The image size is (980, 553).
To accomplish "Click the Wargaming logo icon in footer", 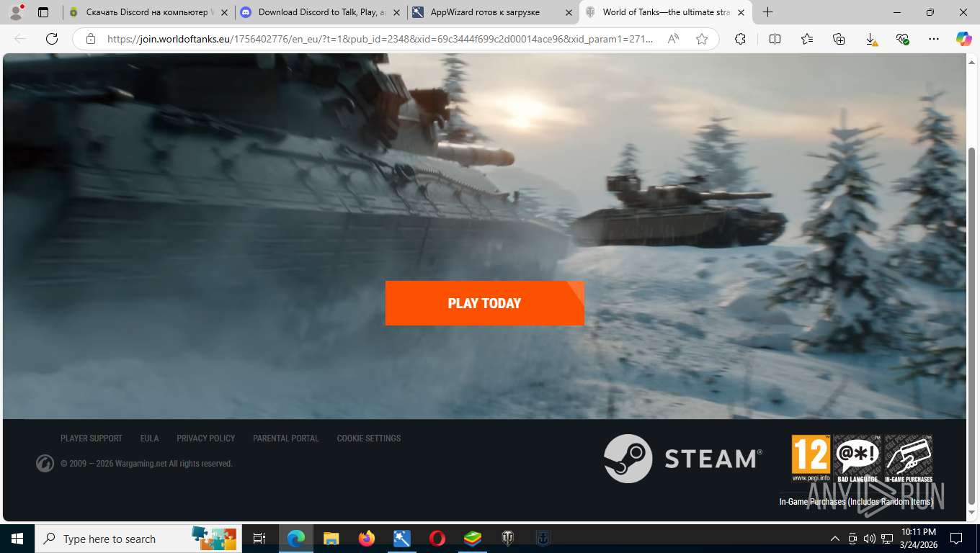I will (x=45, y=464).
